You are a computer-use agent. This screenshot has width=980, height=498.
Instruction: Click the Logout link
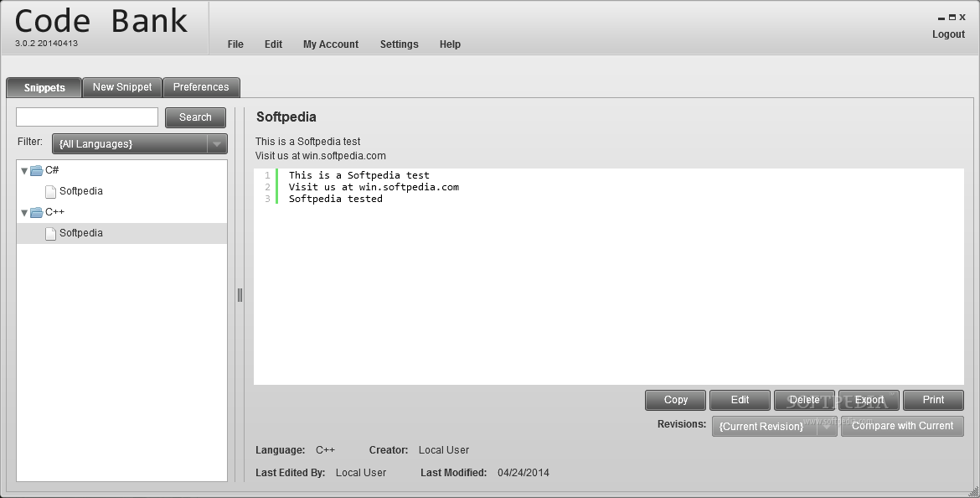point(949,34)
